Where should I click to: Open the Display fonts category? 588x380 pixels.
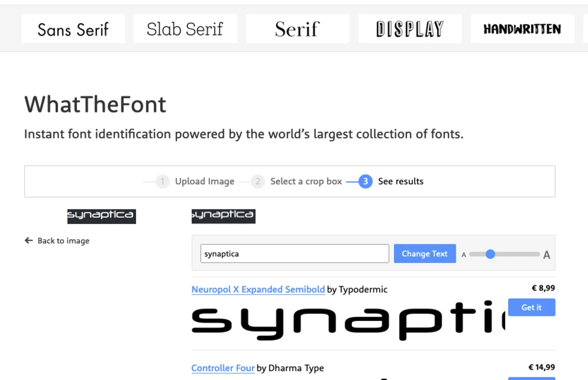[409, 28]
